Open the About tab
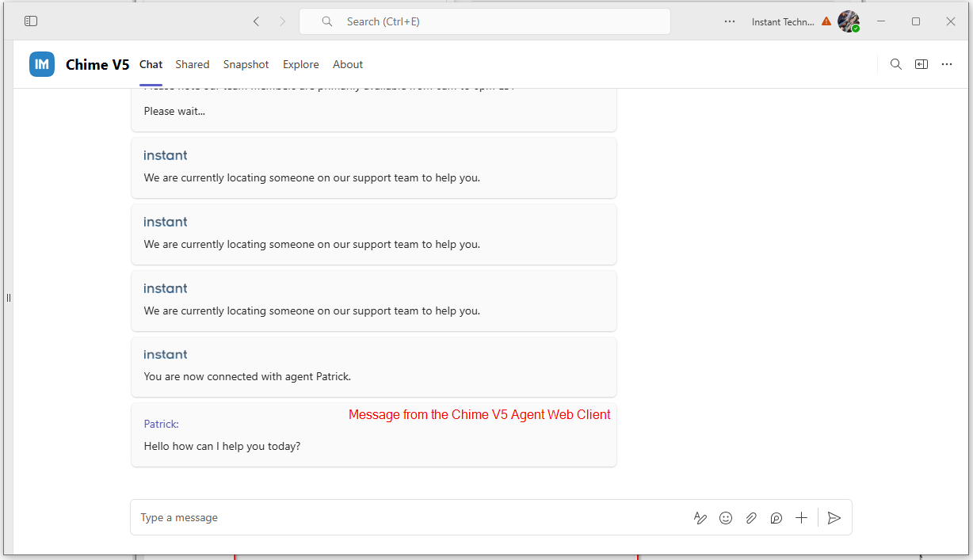 [x=348, y=65]
